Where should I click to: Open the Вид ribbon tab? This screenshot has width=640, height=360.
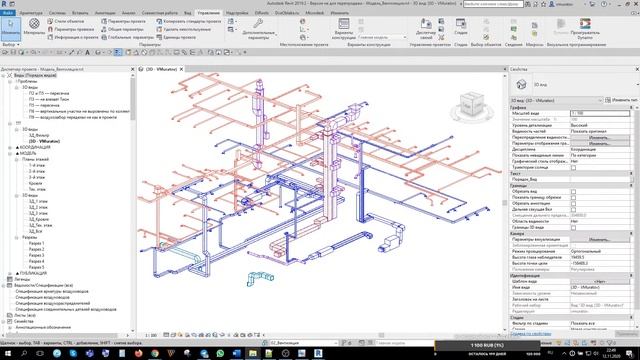point(187,13)
